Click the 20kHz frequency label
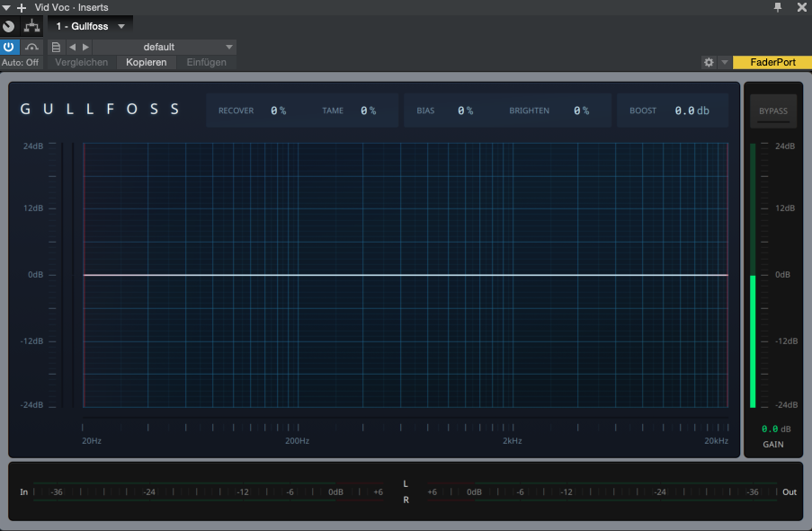 (x=716, y=441)
